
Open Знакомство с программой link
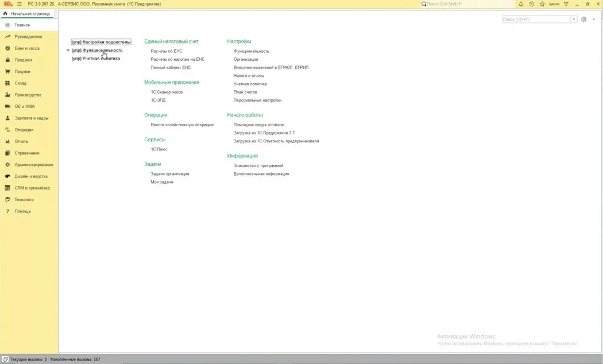point(258,166)
